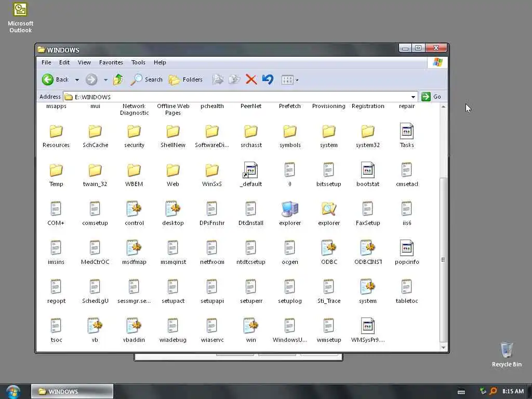
Task: Click the red Delete X icon
Action: pyautogui.click(x=251, y=79)
